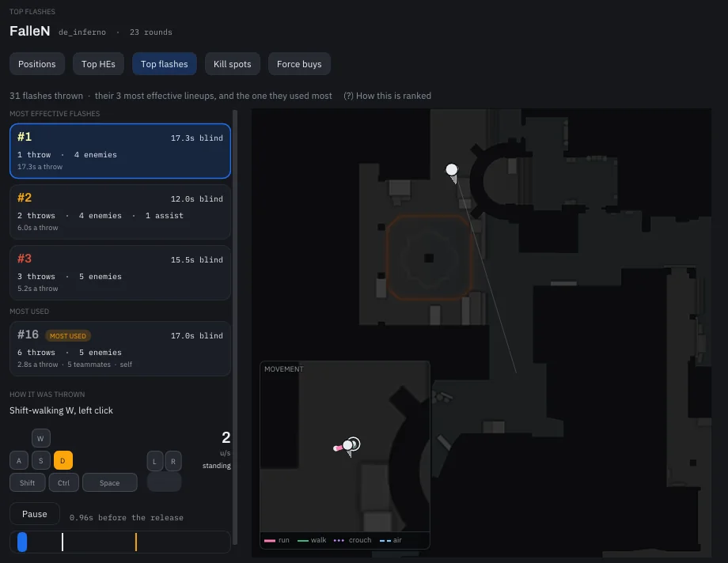
Task: Click the R mouse button indicator
Action: point(173,461)
